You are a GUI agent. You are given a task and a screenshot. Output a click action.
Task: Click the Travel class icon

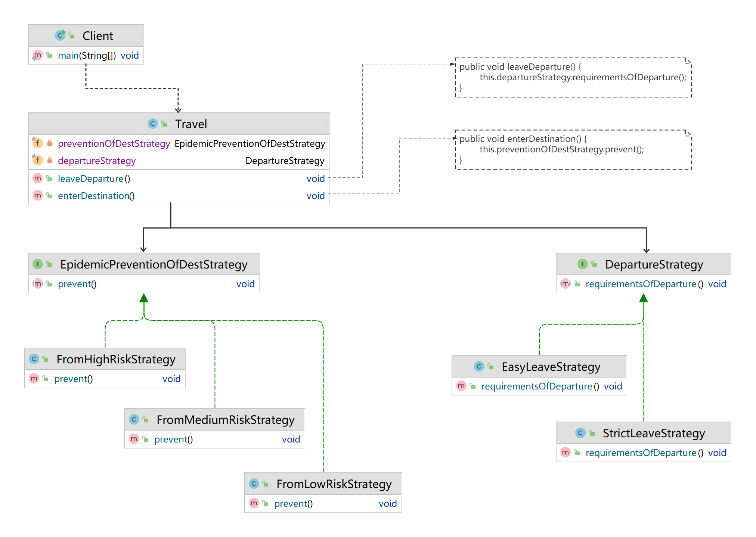pos(152,124)
